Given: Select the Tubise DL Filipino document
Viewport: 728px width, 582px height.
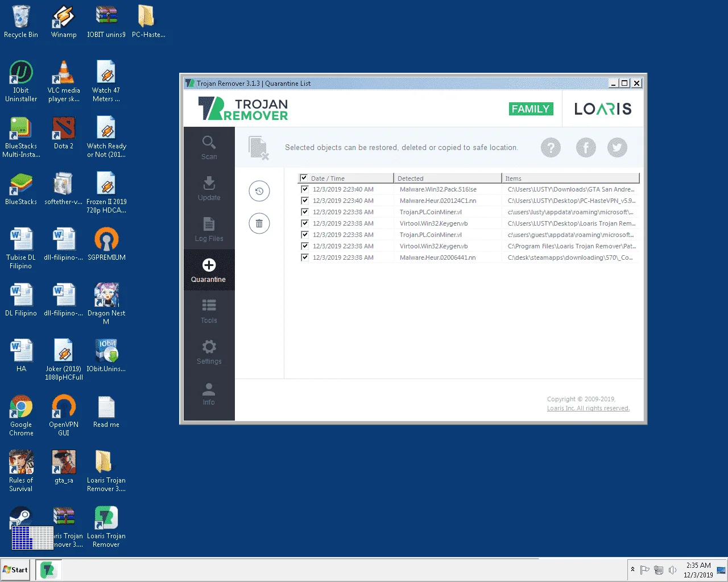Looking at the screenshot, I should point(21,248).
